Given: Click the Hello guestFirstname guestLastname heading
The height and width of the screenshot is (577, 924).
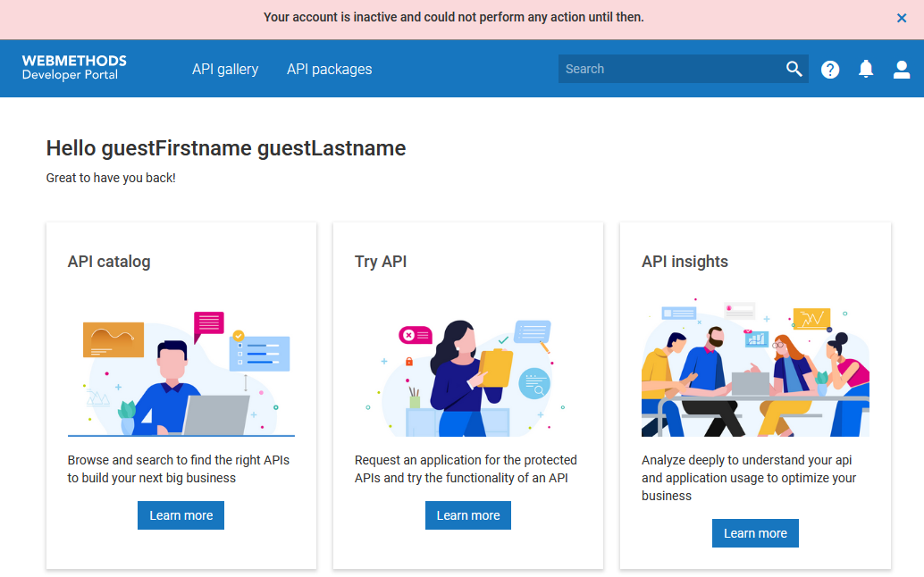Looking at the screenshot, I should (x=226, y=148).
